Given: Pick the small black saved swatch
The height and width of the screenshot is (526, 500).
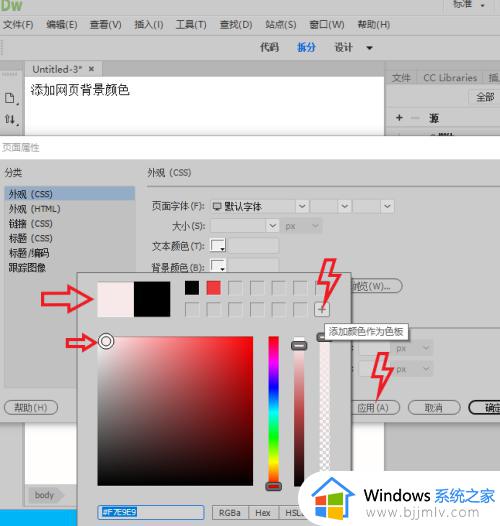Looking at the screenshot, I should coord(192,288).
